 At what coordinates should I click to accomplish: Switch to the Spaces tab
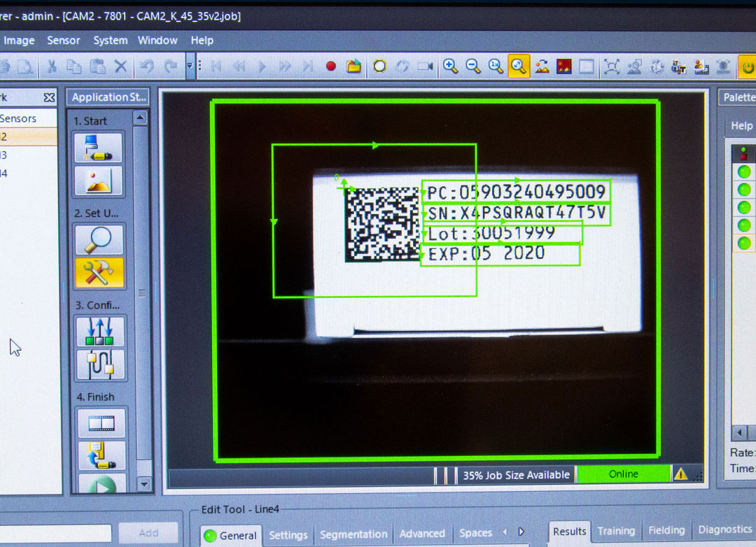point(475,532)
